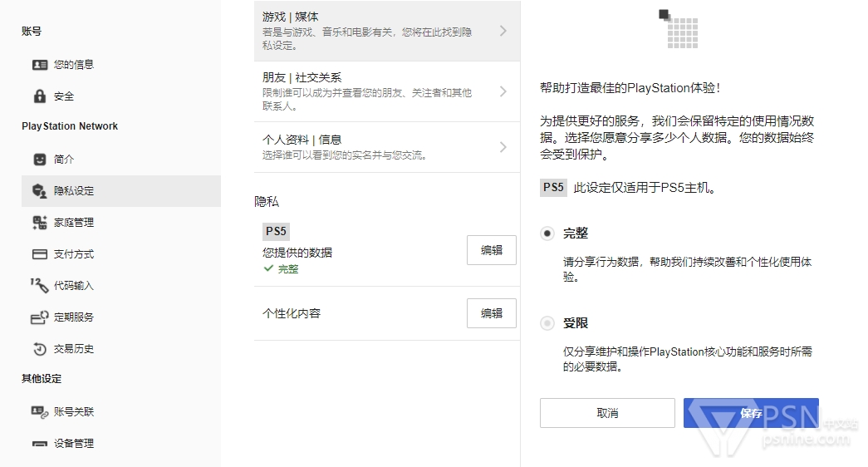
Task: Choose the 受限 radio option
Action: point(547,323)
